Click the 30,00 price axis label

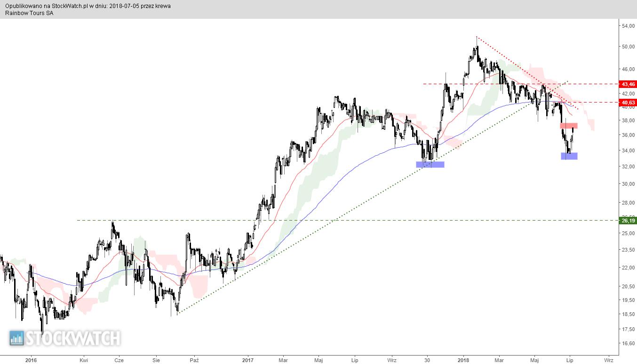629,184
